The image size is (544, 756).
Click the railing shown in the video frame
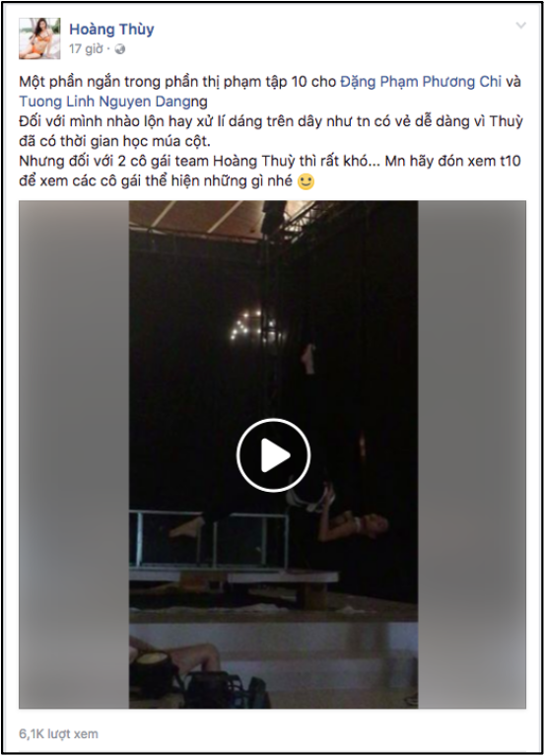pos(209,539)
